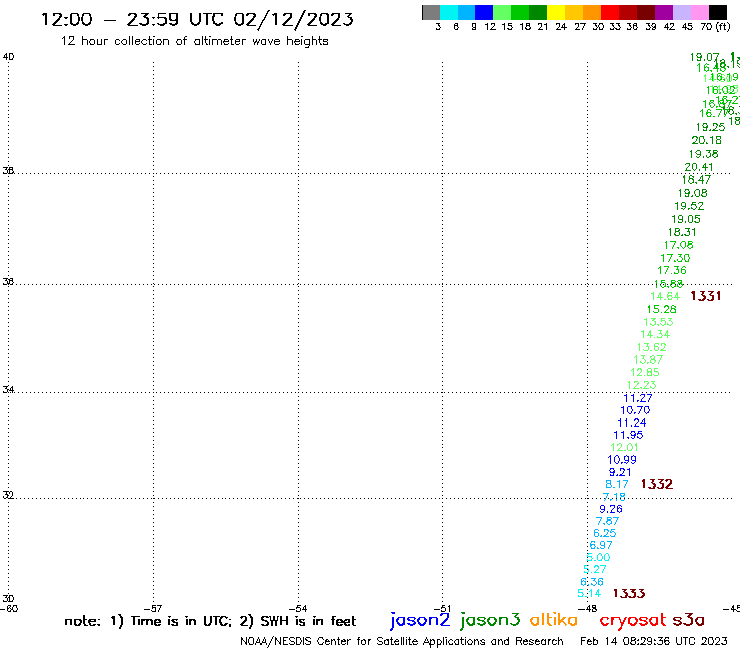Click the wave height value 10.99

622,460
